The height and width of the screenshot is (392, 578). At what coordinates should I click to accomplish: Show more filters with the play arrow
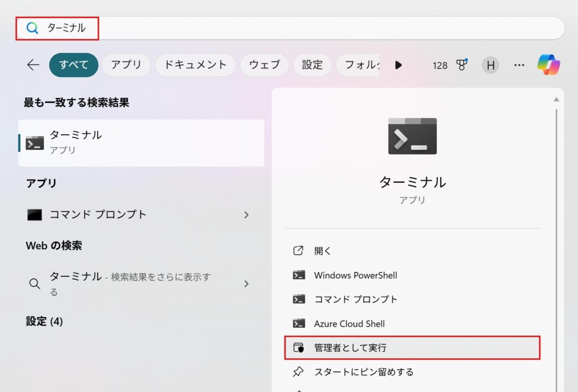click(x=398, y=65)
